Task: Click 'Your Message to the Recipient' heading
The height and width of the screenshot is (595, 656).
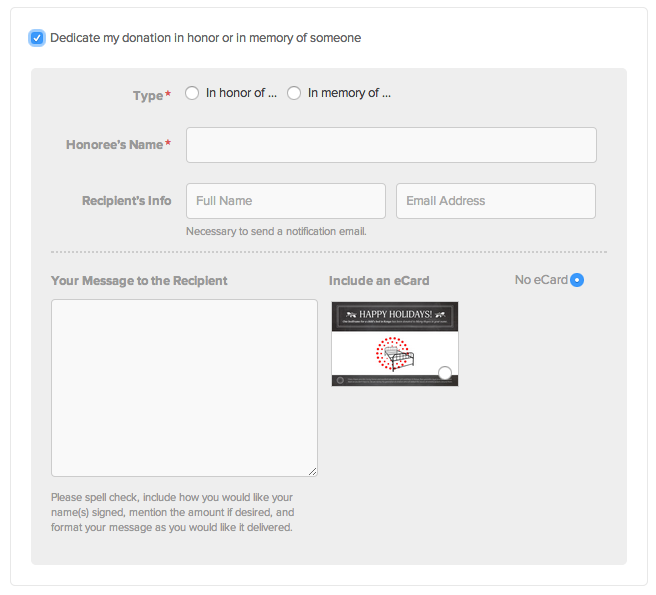Action: click(139, 280)
